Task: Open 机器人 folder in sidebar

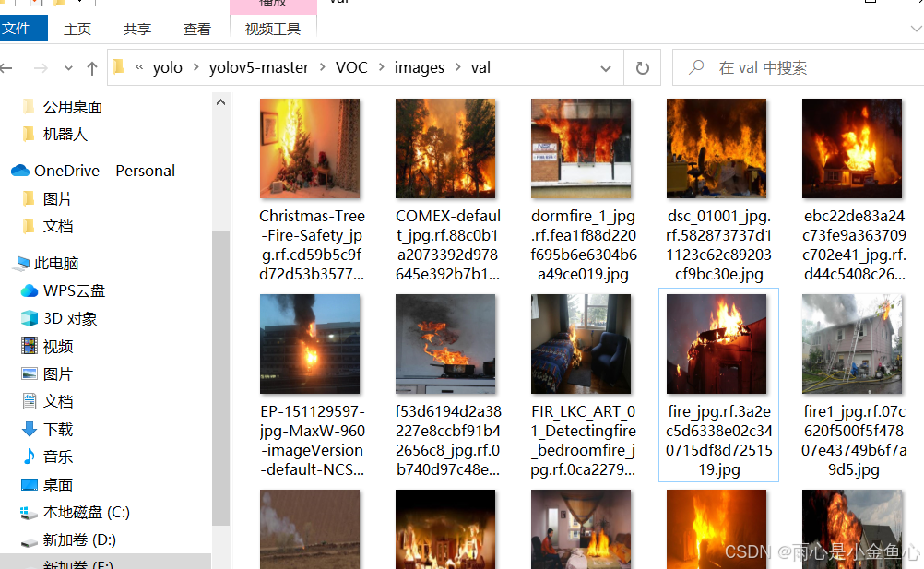Action: [x=65, y=135]
